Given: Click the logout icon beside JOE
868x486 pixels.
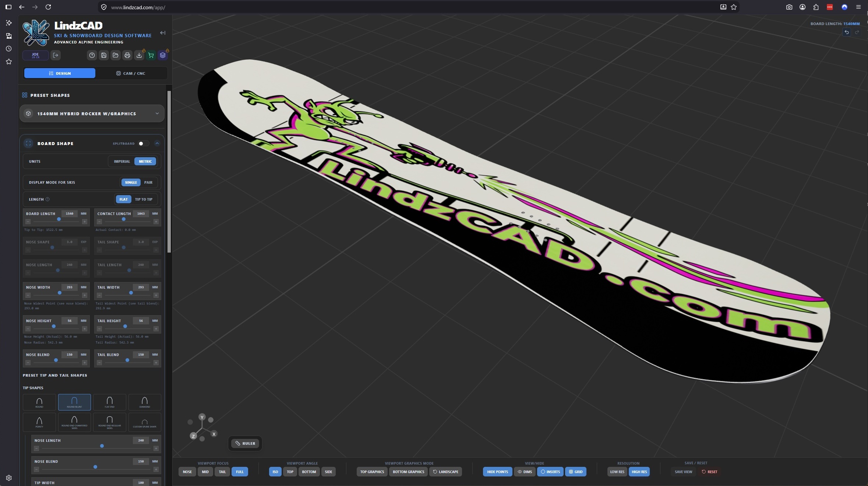Looking at the screenshot, I should coord(56,55).
